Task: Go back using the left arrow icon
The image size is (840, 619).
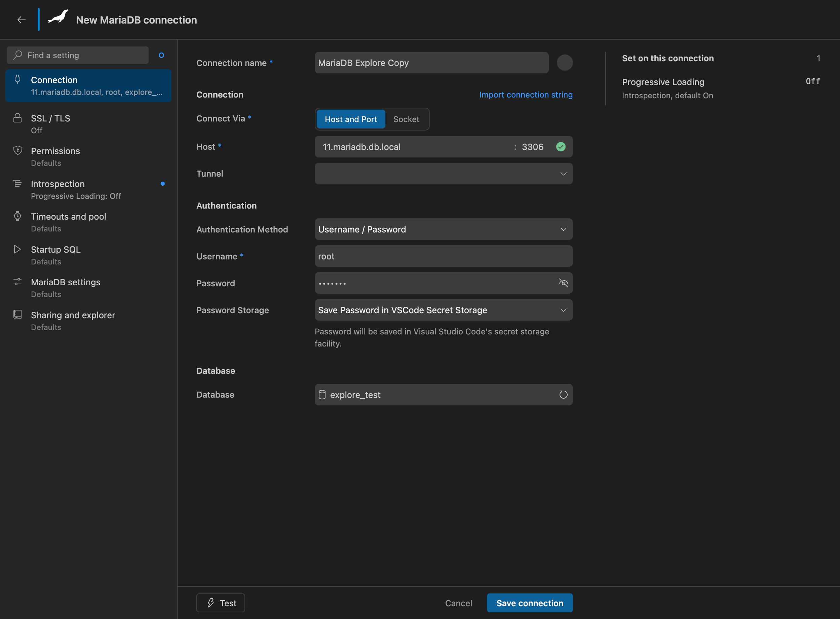Action: pos(21,20)
